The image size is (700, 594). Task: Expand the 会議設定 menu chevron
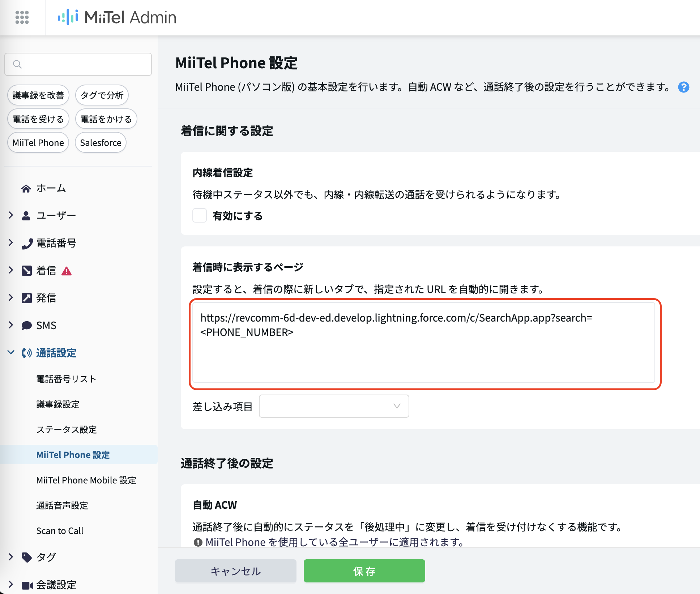[11, 584]
